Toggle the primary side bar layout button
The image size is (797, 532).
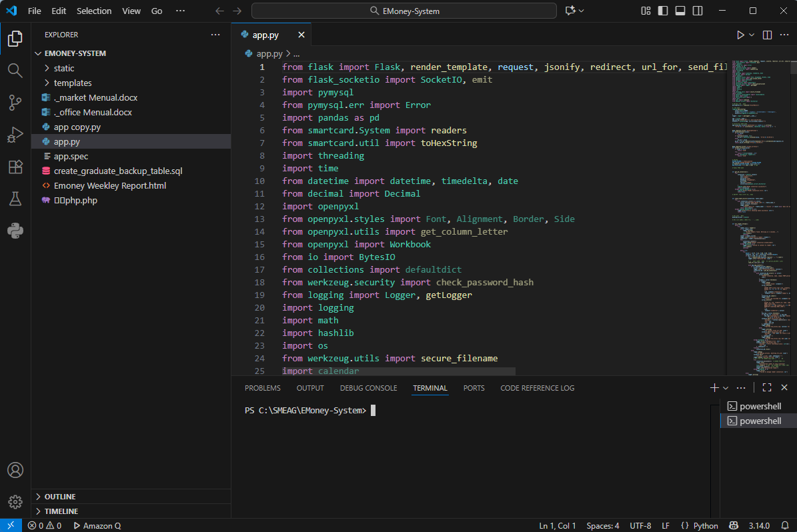click(663, 11)
